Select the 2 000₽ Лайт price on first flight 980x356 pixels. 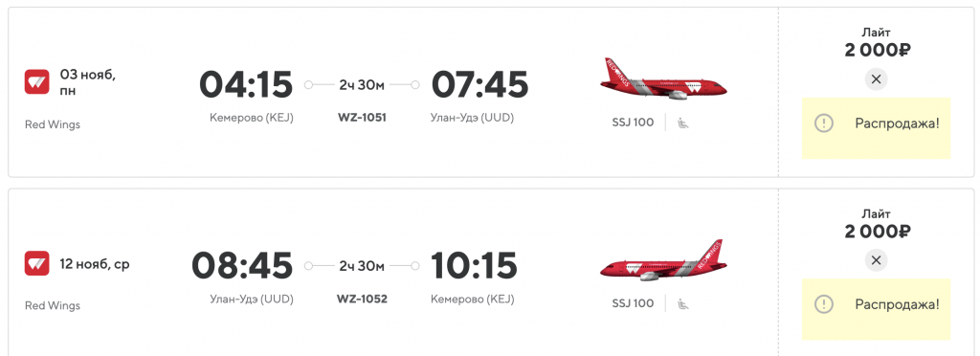(x=877, y=51)
